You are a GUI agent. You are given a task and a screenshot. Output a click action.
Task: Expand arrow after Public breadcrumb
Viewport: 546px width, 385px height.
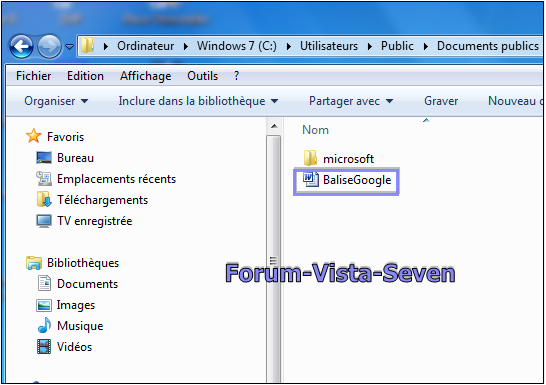tap(426, 46)
